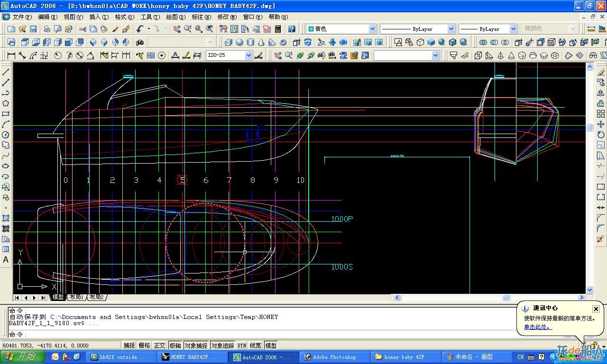Image resolution: width=607 pixels, height=364 pixels.
Task: Open honey baby 42F folder in taskbar
Action: pyautogui.click(x=406, y=357)
